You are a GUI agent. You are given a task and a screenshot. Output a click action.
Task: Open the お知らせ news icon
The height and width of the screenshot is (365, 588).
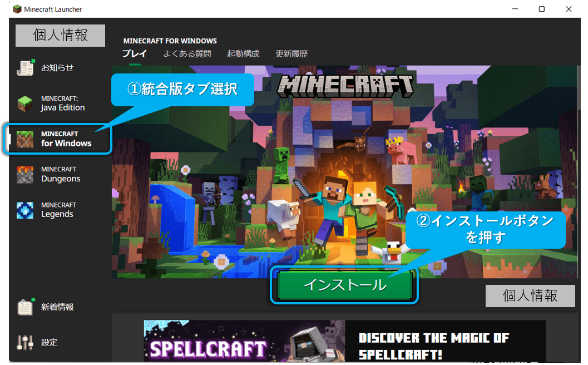26,68
